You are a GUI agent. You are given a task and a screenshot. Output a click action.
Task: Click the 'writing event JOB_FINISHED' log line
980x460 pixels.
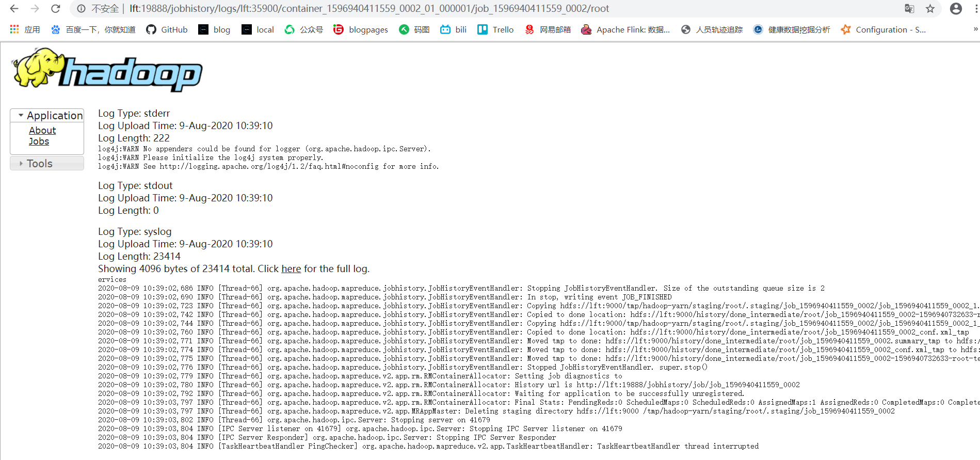point(385,297)
